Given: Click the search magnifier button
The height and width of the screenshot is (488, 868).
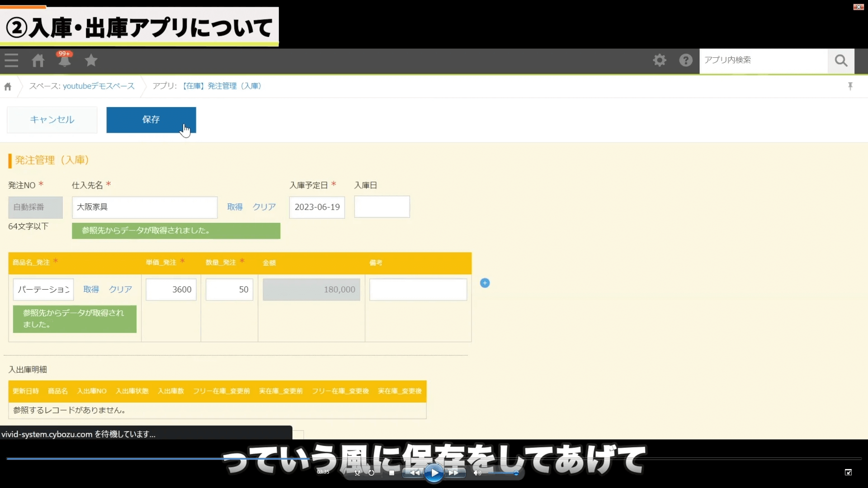Looking at the screenshot, I should 841,61.
